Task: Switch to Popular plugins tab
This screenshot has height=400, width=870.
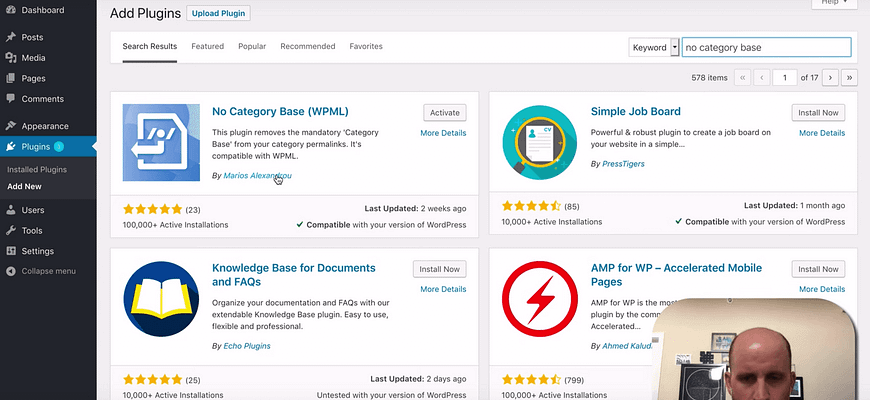Action: click(252, 47)
